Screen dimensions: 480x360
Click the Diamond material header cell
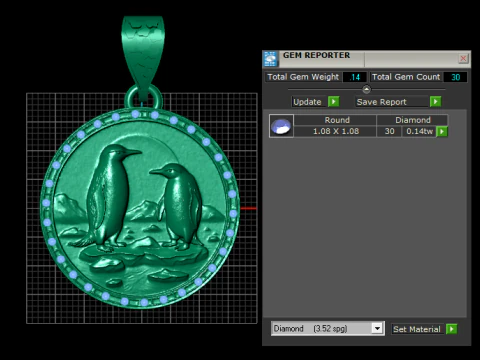click(412, 120)
